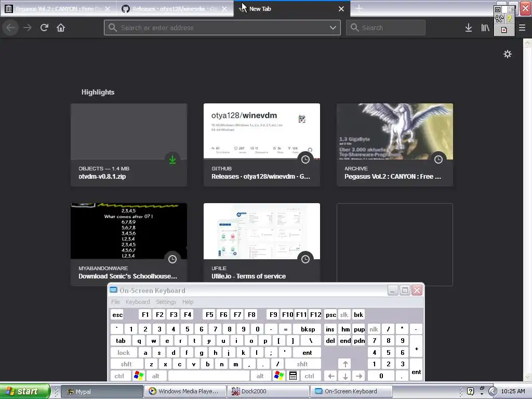Click history clock icon on GitHub card
Viewport: 532px width, 399px height.
point(305,159)
